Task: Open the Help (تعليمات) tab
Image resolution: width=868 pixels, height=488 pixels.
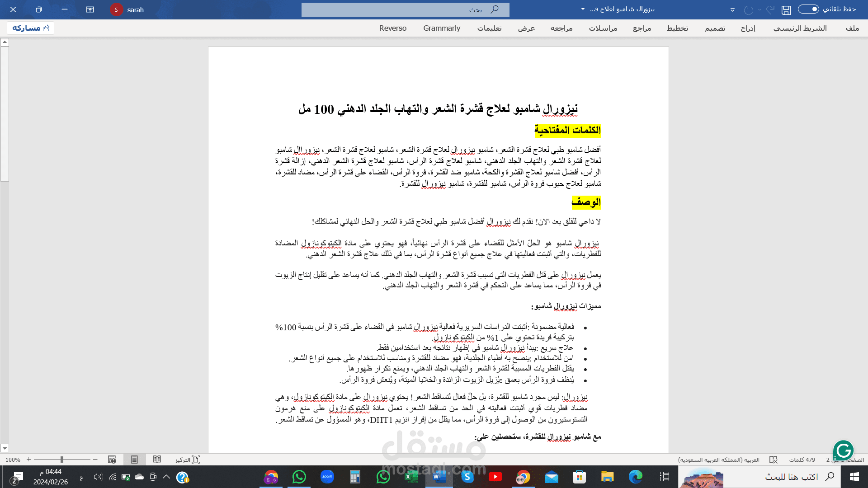Action: pyautogui.click(x=489, y=28)
